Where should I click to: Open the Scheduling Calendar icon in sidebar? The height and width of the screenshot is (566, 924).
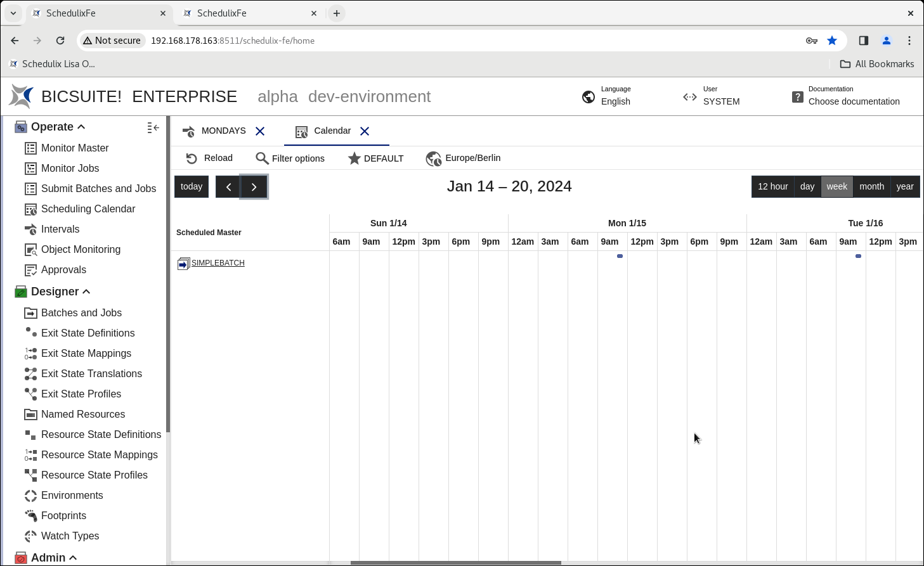[x=31, y=209]
